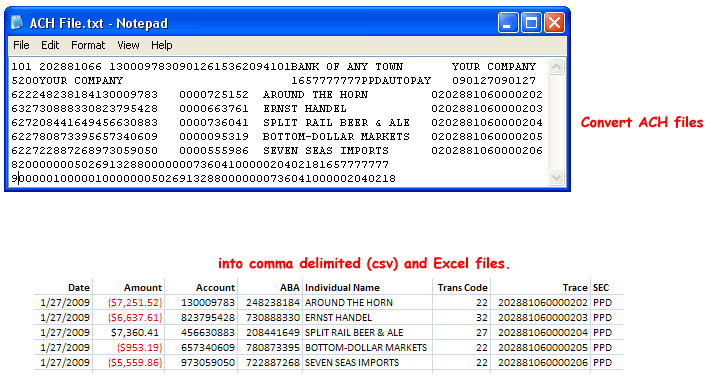Open the View menu
Image resolution: width=709 pixels, height=375 pixels.
(x=128, y=45)
